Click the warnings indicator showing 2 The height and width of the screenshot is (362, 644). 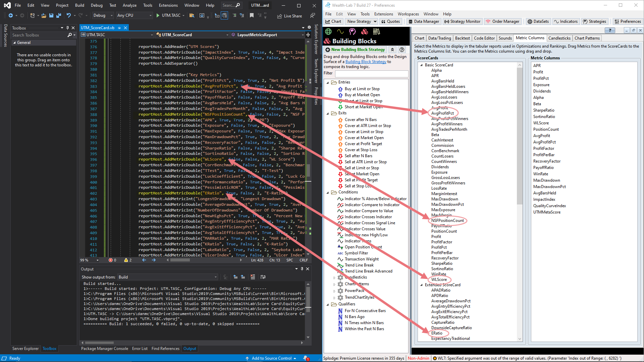click(128, 260)
